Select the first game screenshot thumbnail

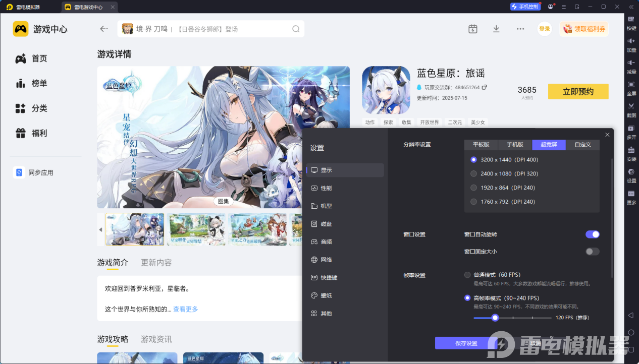[x=135, y=229]
